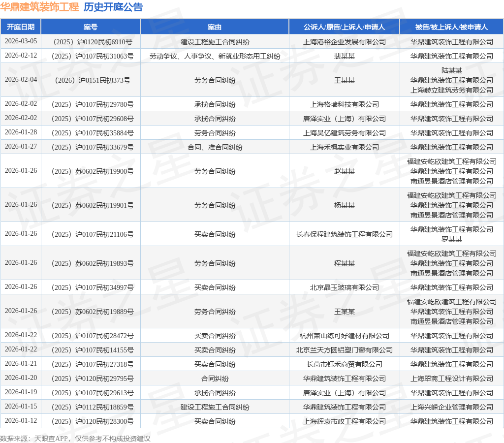The height and width of the screenshot is (443, 504).
Task: Select date cell 2026-01-20
Action: [21, 378]
